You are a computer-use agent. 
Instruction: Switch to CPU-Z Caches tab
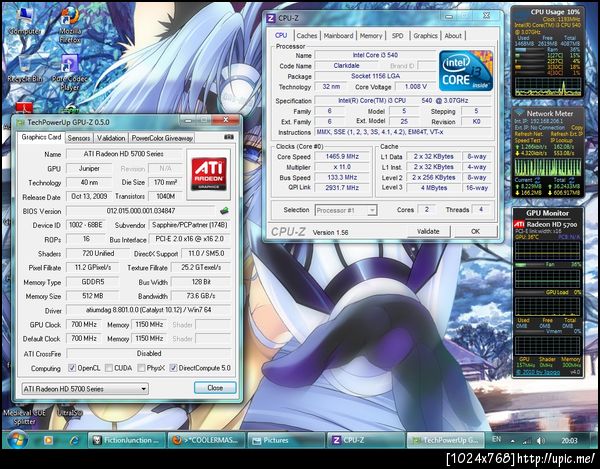(x=307, y=36)
